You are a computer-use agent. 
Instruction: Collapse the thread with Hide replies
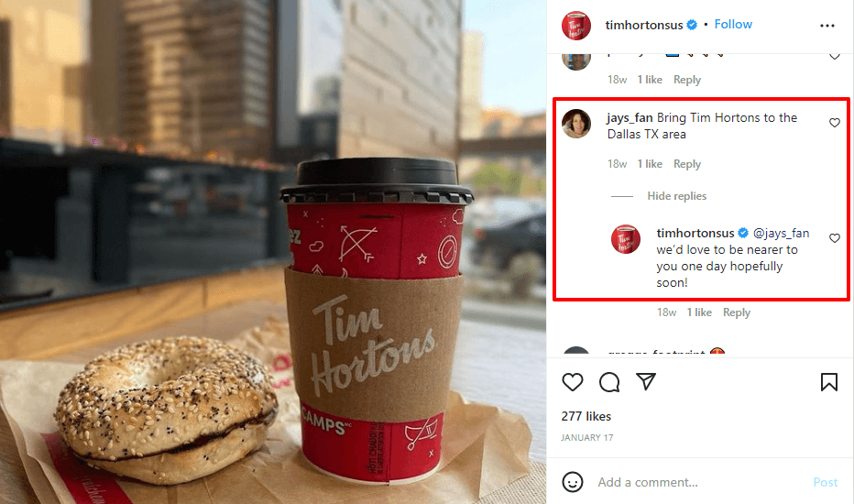[x=676, y=196]
